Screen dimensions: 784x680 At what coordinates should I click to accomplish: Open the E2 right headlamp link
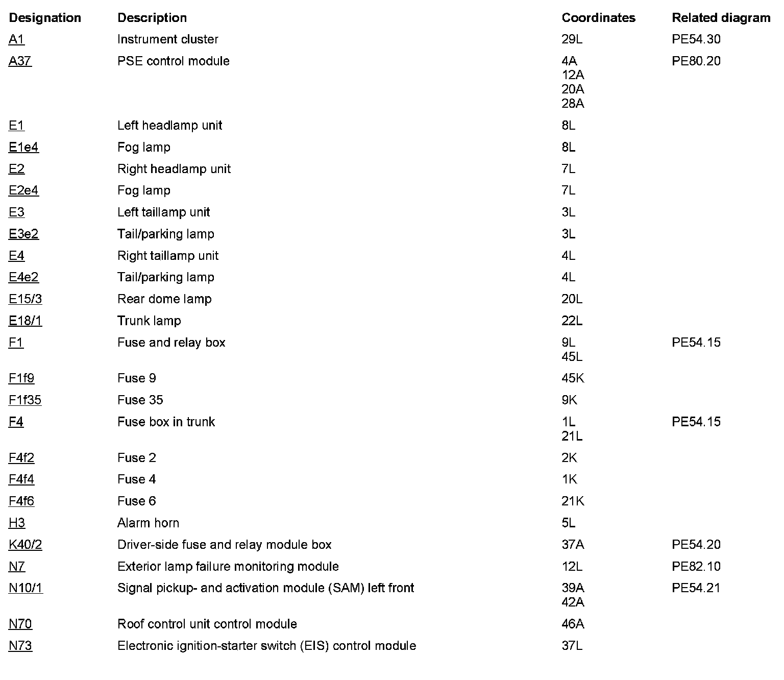pyautogui.click(x=16, y=169)
